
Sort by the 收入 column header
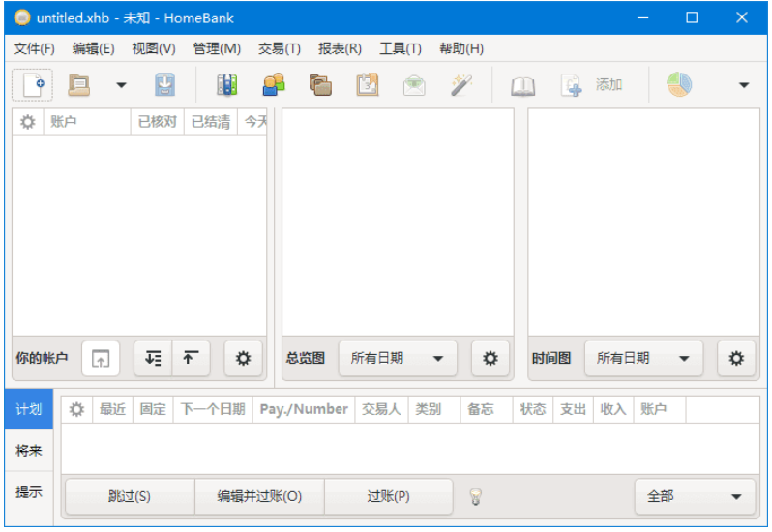click(613, 409)
